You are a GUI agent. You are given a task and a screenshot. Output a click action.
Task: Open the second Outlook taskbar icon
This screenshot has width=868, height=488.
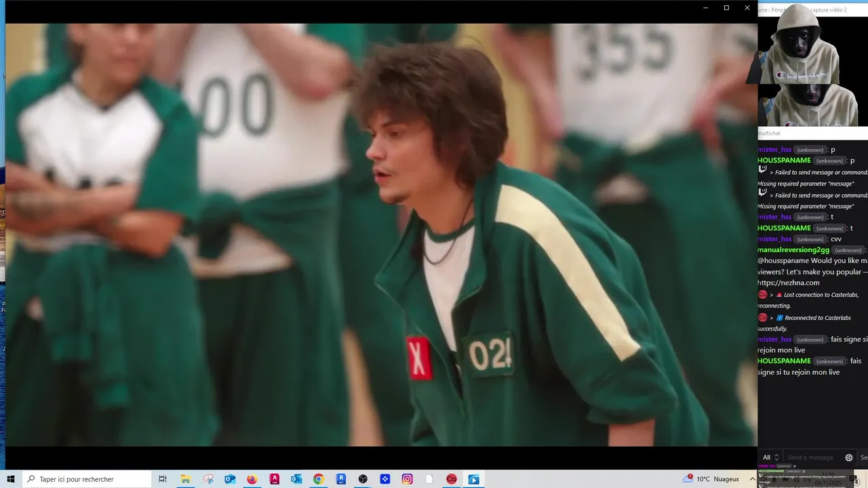pyautogui.click(x=296, y=479)
